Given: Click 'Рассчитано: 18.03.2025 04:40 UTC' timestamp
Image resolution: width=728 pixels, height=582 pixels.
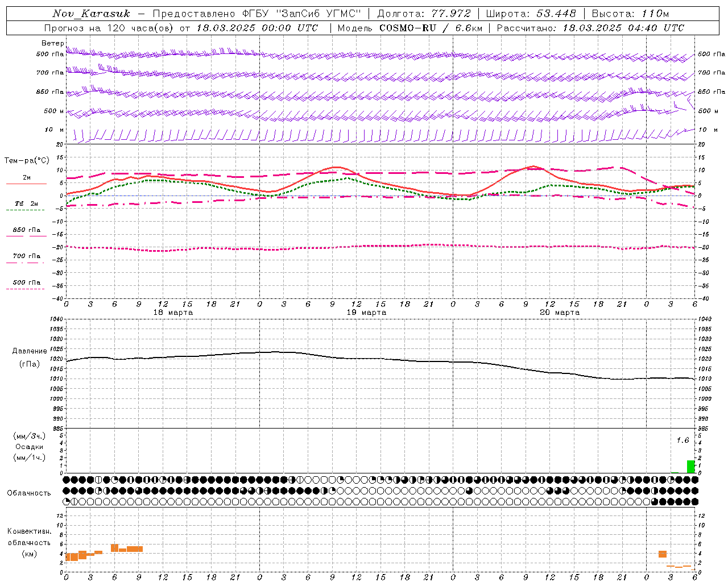Looking at the screenshot, I should coord(590,28).
